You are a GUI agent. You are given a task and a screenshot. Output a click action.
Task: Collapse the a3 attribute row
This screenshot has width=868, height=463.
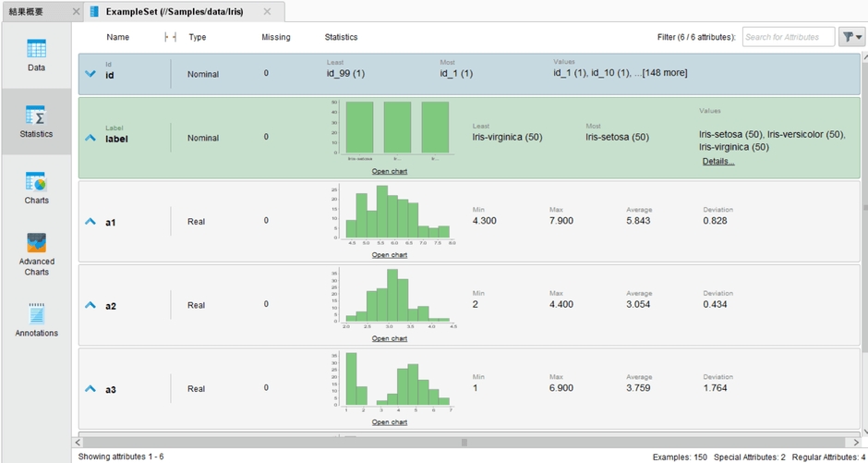[90, 389]
